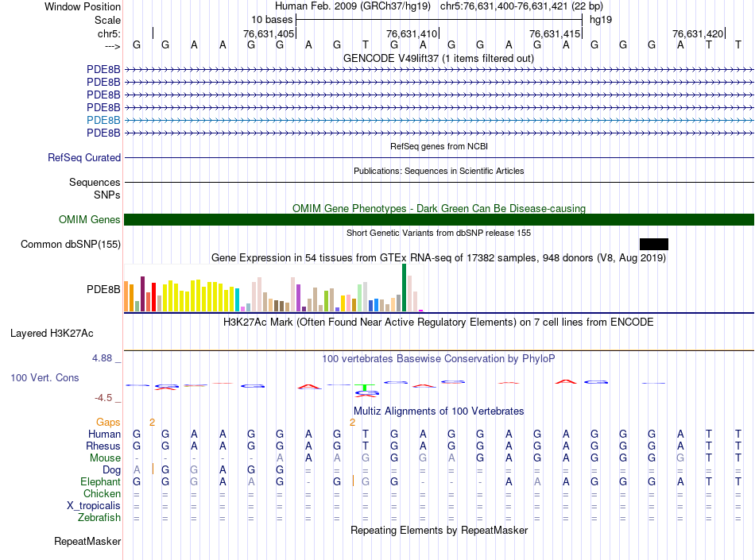
Task: Click the orange insertion mark in the Dog row
Action: point(153,469)
